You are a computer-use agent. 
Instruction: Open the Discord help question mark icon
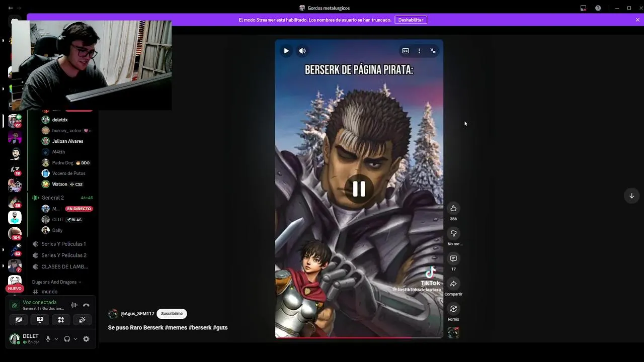click(598, 8)
